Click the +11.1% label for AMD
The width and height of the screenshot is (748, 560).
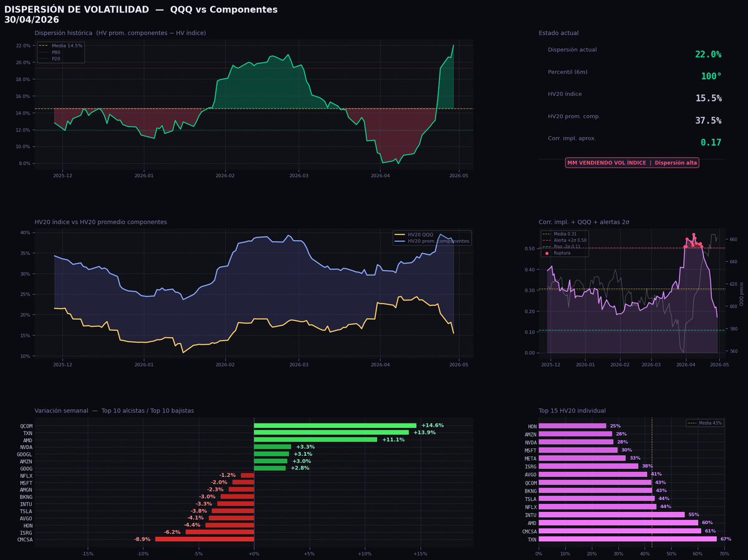393,440
